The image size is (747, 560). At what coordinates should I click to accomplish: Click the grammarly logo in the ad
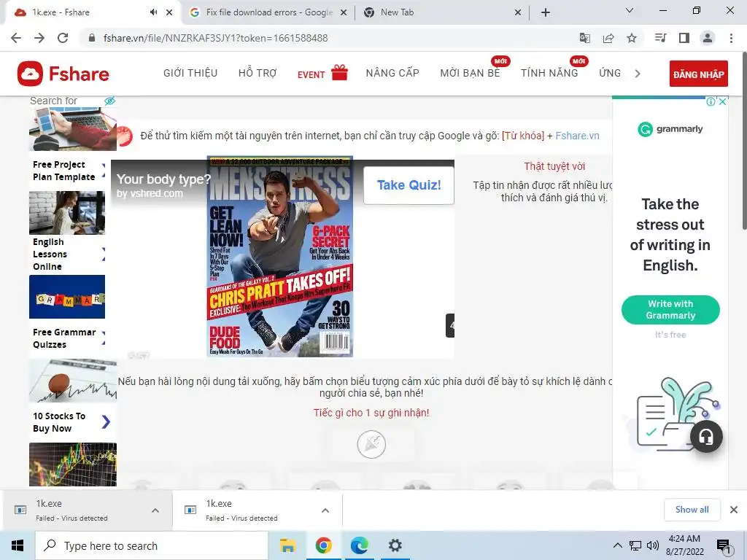pos(670,129)
